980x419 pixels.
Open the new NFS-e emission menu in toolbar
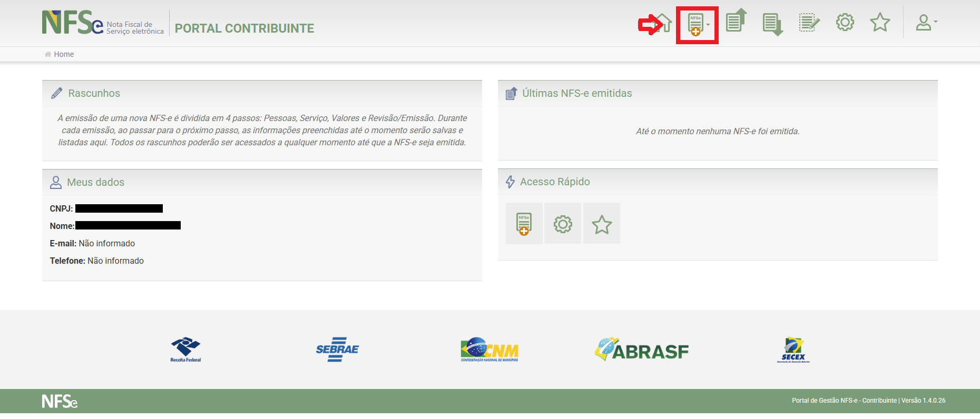point(697,25)
